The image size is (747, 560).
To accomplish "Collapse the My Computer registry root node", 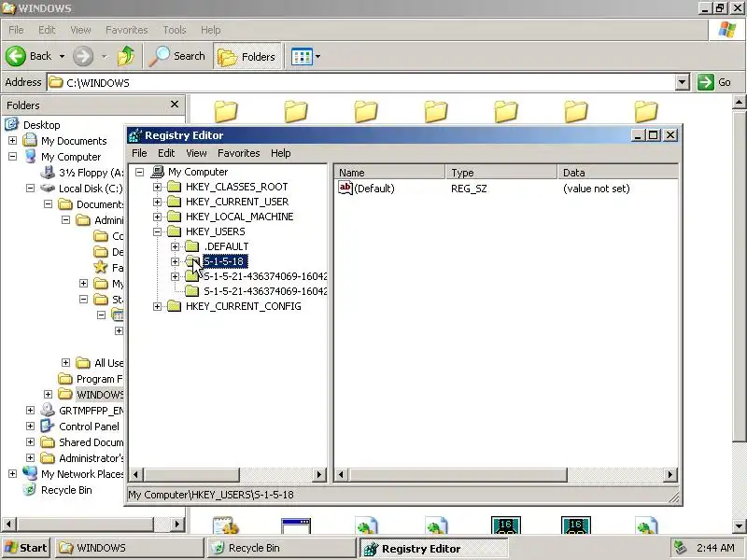I will tap(139, 172).
